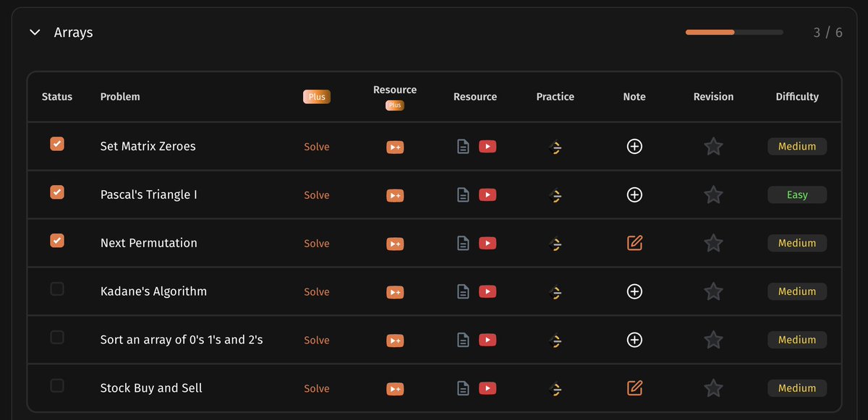Click the Arrays progress bar
This screenshot has height=420, width=868.
[x=734, y=33]
